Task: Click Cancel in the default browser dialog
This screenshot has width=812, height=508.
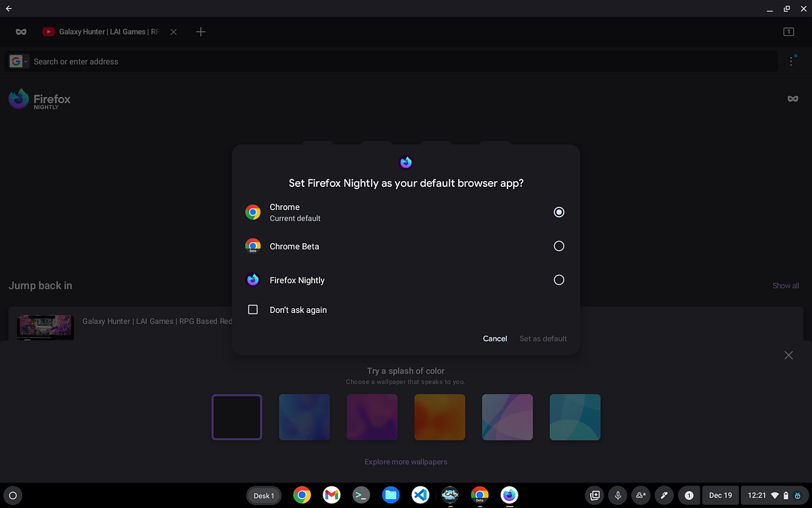Action: [495, 339]
